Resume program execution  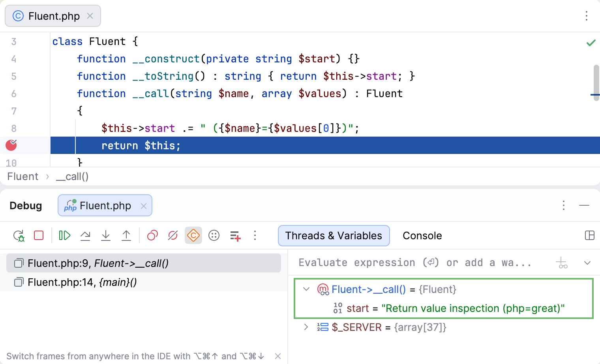click(x=64, y=235)
